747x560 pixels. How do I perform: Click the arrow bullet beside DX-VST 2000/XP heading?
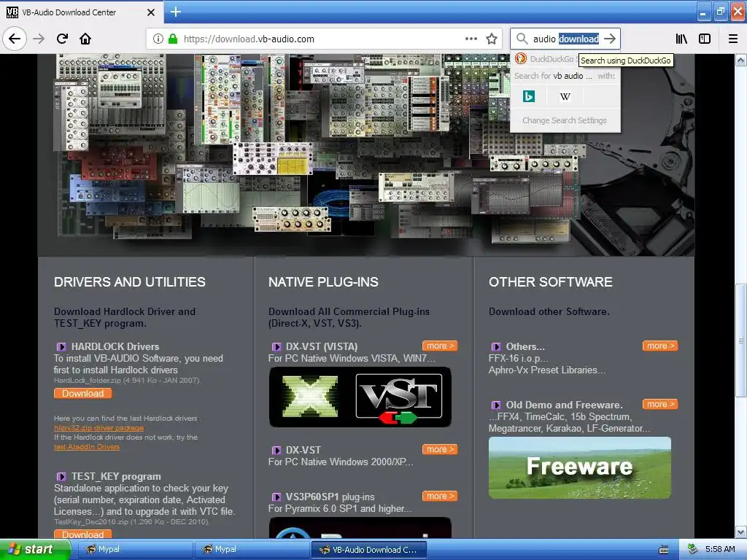[276, 451]
